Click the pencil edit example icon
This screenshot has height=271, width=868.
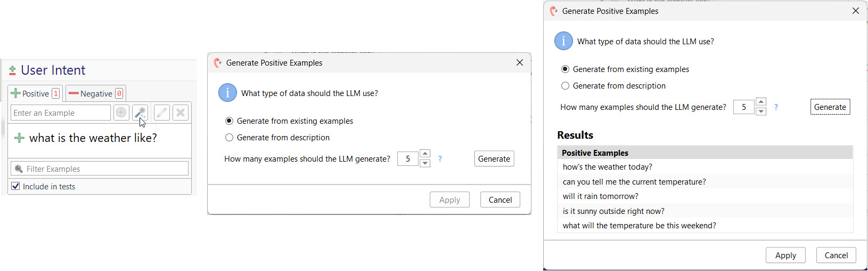[162, 113]
